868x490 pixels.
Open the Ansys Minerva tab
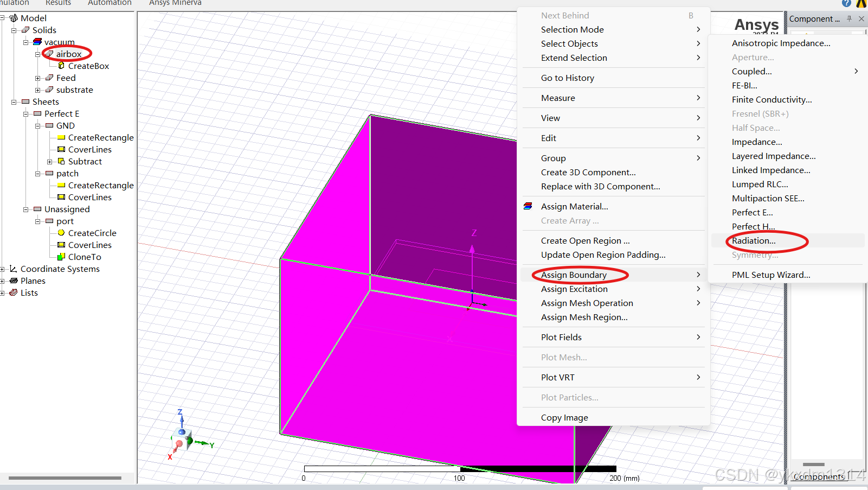pos(175,3)
